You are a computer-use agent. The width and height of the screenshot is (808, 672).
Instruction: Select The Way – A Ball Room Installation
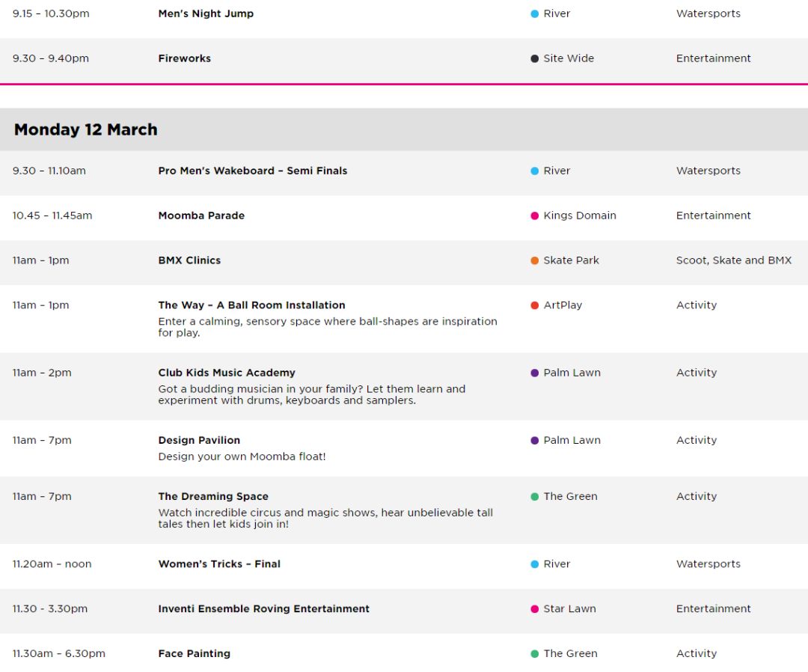pyautogui.click(x=251, y=305)
